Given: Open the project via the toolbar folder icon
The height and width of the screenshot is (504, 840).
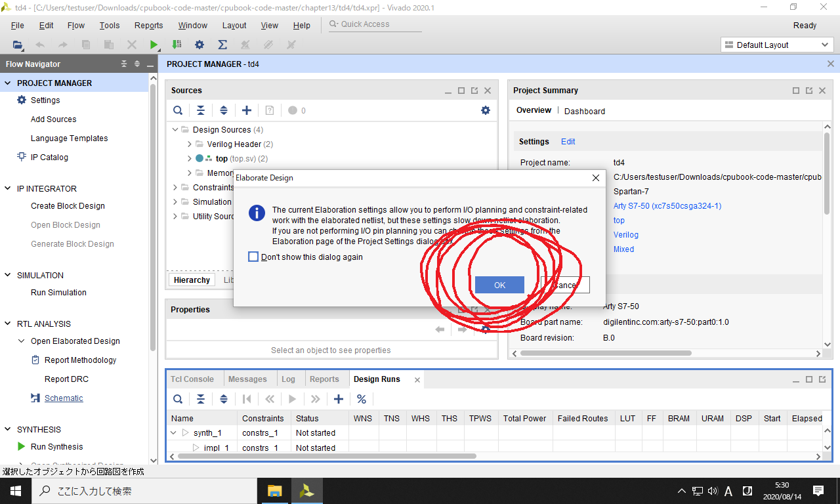Looking at the screenshot, I should pyautogui.click(x=18, y=45).
